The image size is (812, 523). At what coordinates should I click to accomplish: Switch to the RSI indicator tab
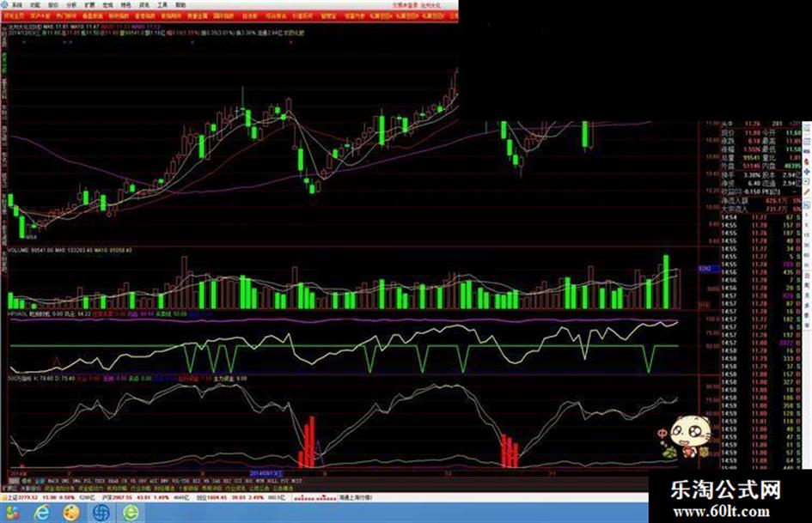[195, 481]
